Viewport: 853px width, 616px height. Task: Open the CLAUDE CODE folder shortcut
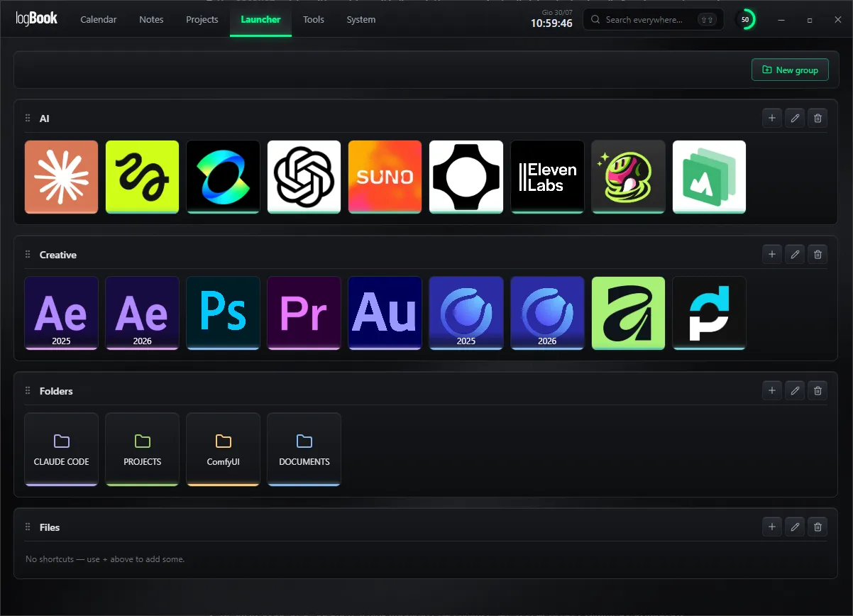[x=62, y=449]
